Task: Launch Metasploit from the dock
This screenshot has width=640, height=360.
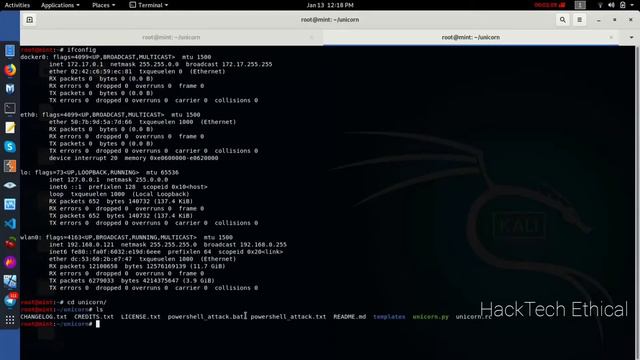Action: [10, 89]
